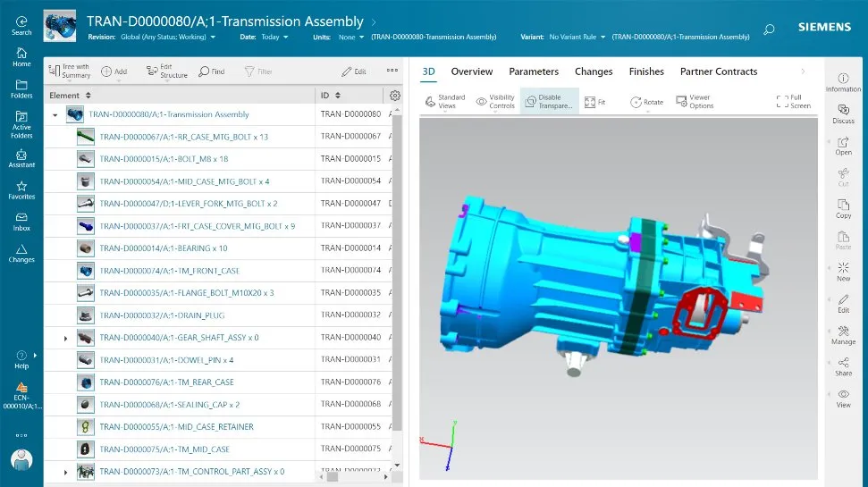Open table column settings gear
Screen dimensions: 868x487
(395, 96)
